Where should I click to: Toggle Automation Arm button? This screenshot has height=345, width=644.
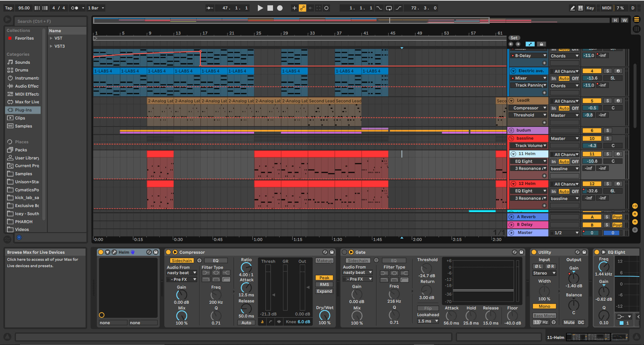point(303,8)
